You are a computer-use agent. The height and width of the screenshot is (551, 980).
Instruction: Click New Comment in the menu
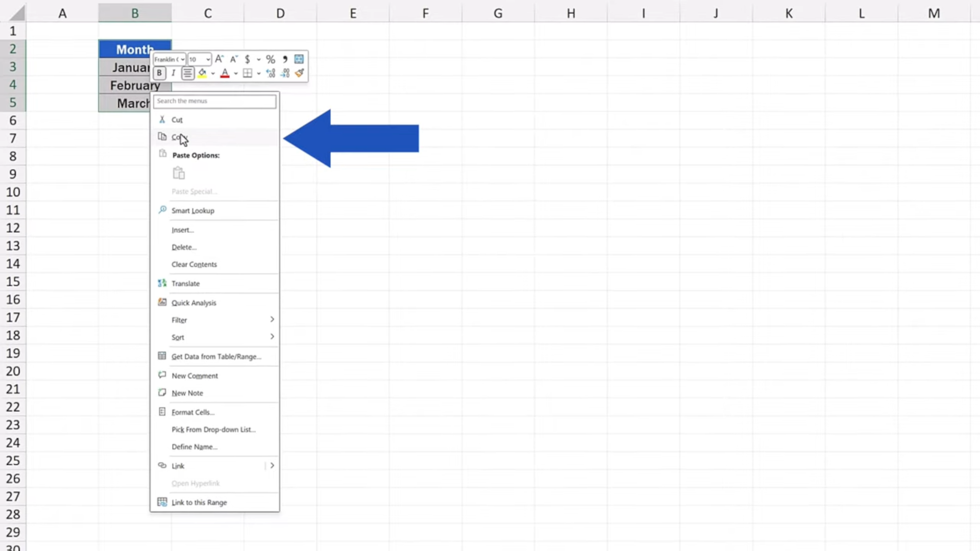(194, 375)
